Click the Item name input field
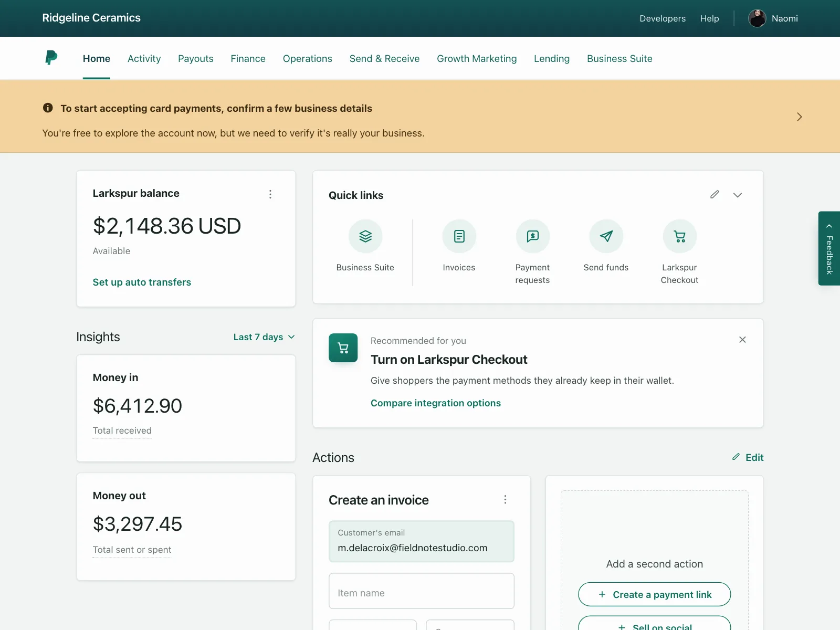 (422, 591)
